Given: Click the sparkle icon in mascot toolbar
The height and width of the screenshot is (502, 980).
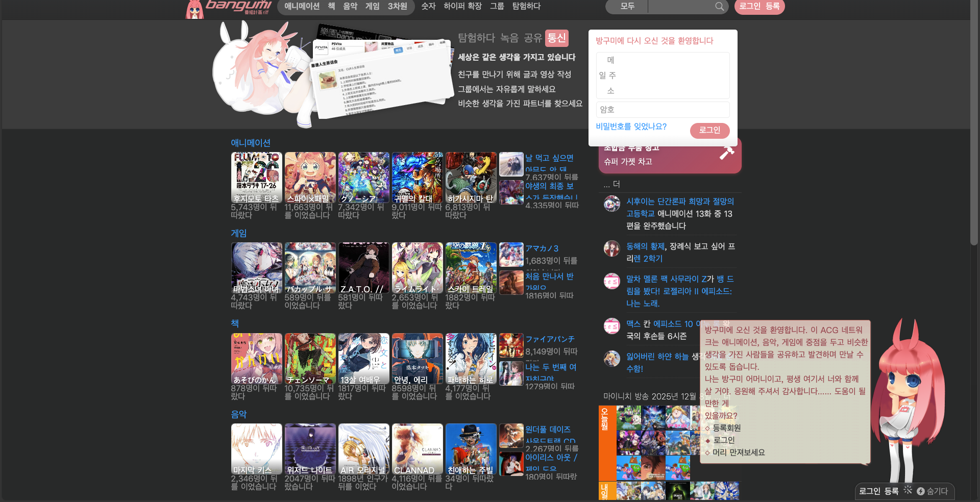Looking at the screenshot, I should pyautogui.click(x=908, y=490).
